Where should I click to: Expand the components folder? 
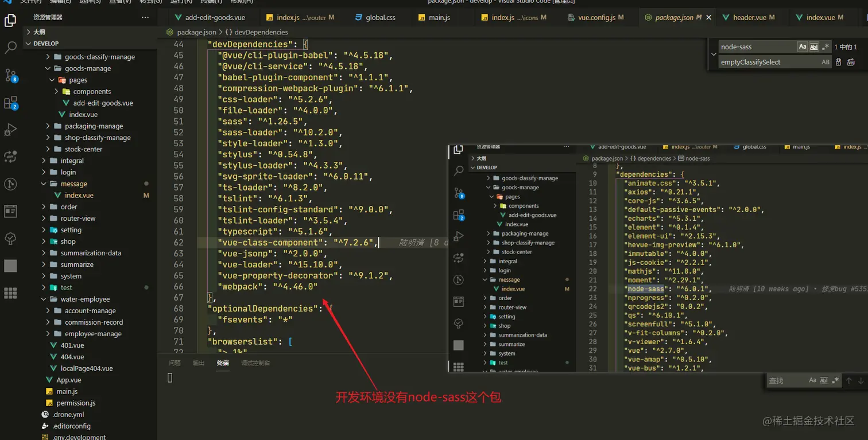(93, 91)
